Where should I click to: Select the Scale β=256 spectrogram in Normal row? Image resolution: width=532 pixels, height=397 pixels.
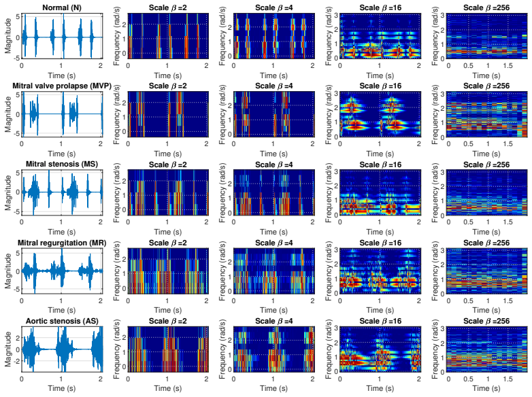pos(487,36)
